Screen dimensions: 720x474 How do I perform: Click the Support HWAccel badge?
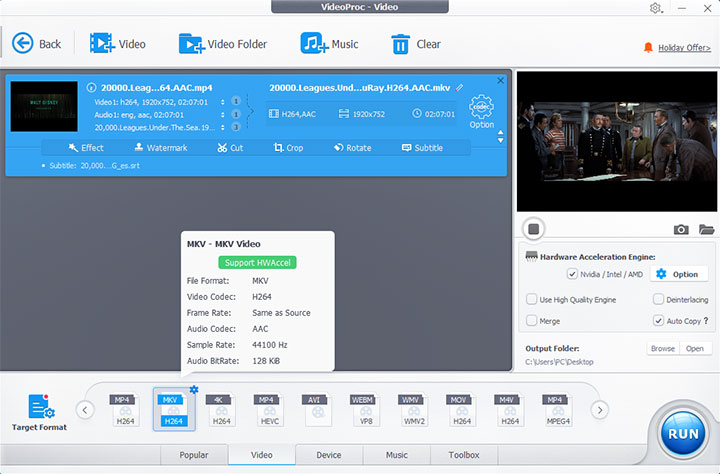pyautogui.click(x=257, y=262)
